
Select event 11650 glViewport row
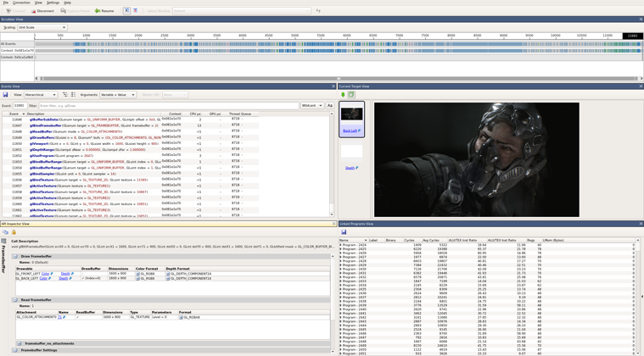tap(131, 144)
